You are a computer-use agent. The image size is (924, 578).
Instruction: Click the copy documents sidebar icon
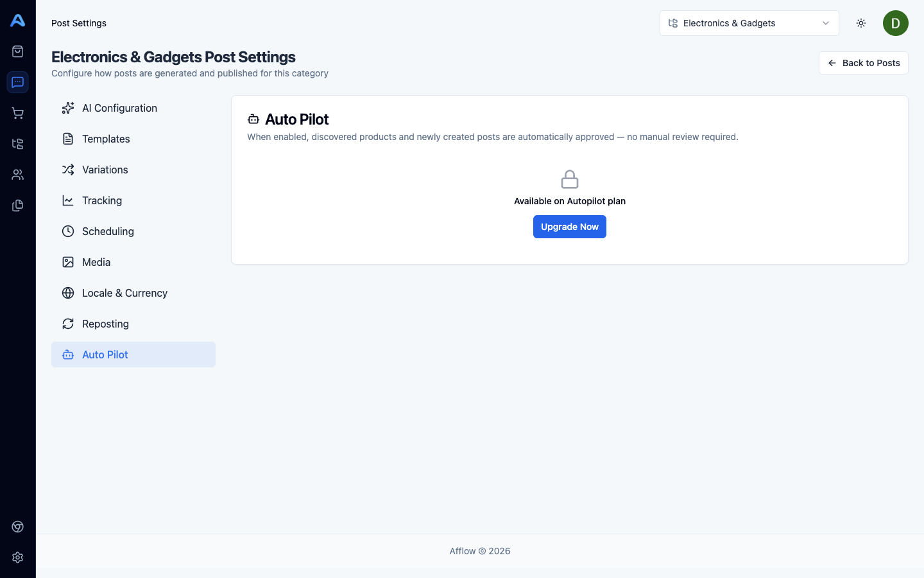click(18, 206)
